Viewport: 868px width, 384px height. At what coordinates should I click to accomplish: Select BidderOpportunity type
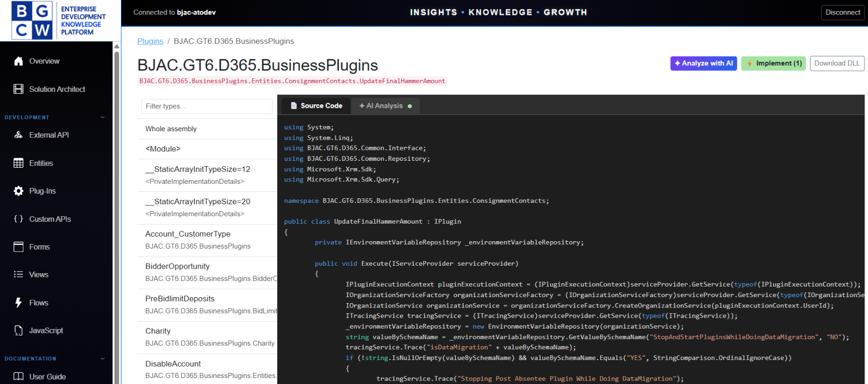tap(207, 273)
